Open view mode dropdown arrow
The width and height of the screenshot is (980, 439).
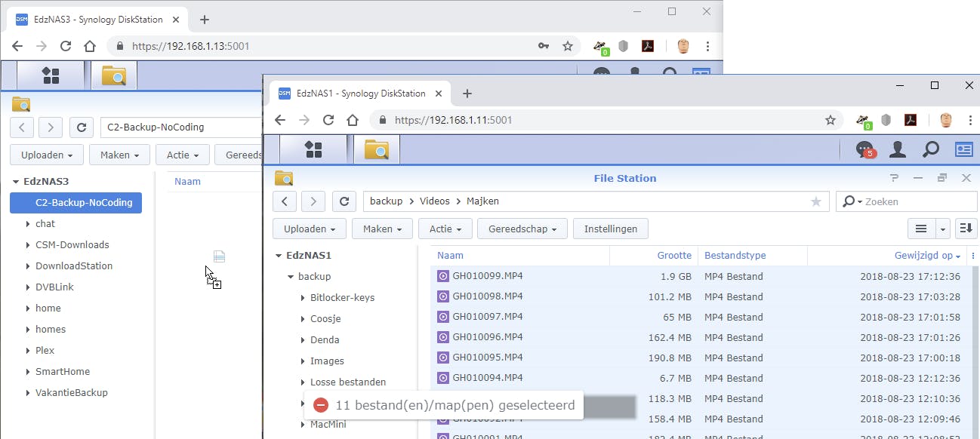[x=942, y=229]
